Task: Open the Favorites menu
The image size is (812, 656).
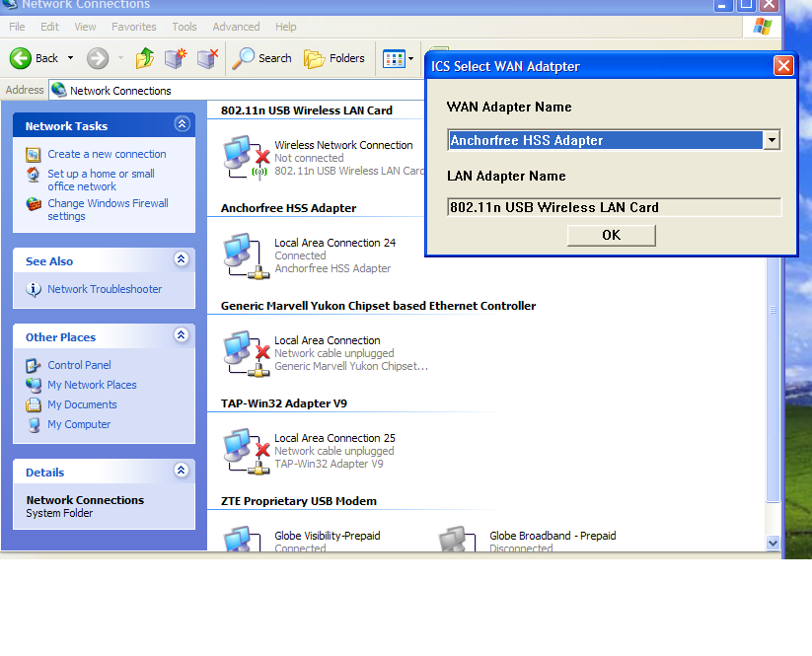Action: 133,27
